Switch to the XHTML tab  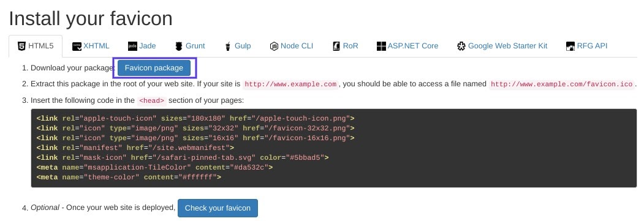point(91,46)
